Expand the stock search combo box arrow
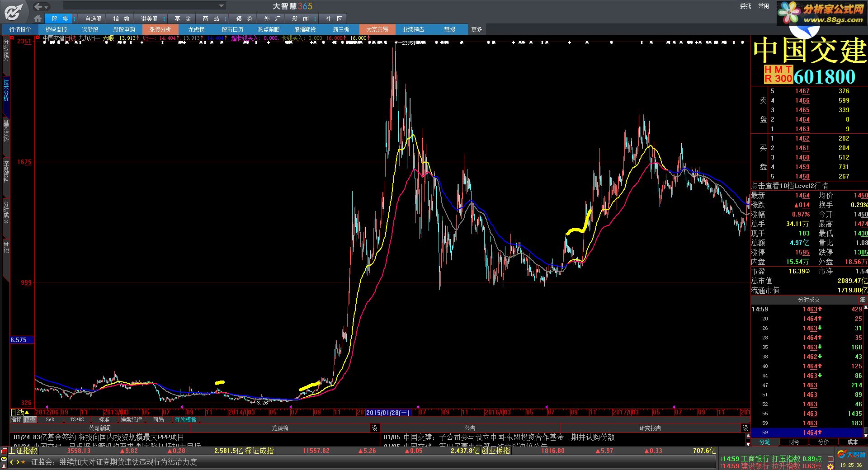This screenshot has height=470, width=868. coord(222,6)
